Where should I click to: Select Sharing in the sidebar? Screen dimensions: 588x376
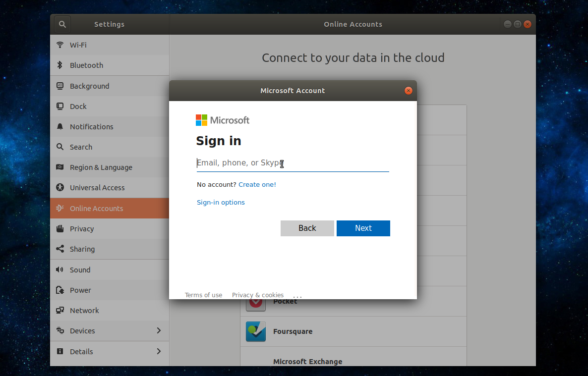(110, 249)
